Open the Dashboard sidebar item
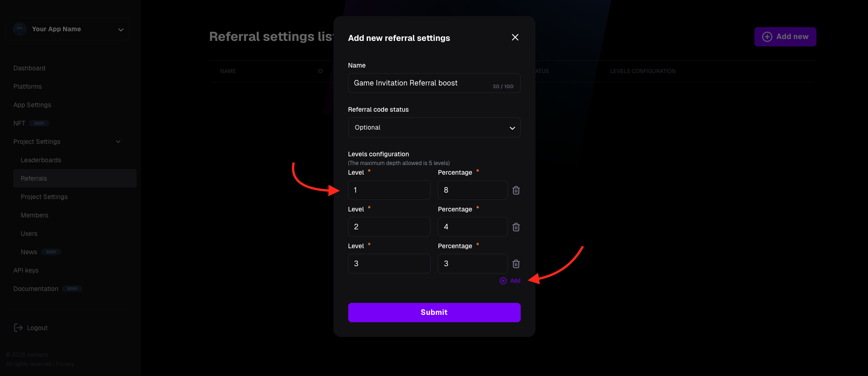The height and width of the screenshot is (376, 868). pos(29,68)
